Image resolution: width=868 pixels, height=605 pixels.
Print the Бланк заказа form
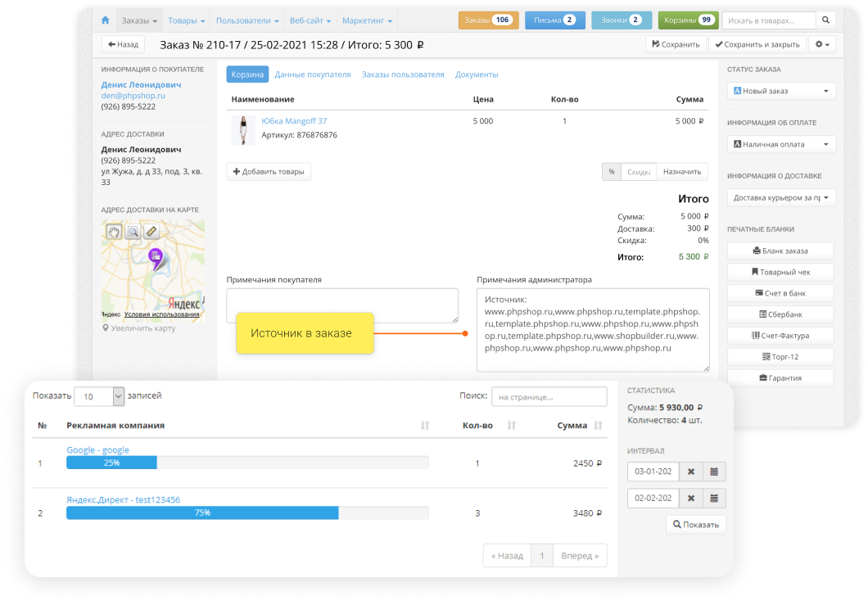click(x=780, y=251)
